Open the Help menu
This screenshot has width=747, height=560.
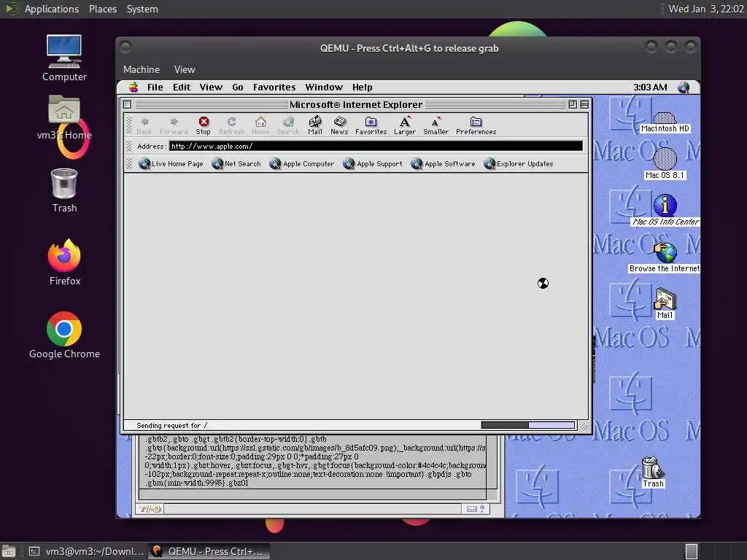(x=362, y=87)
